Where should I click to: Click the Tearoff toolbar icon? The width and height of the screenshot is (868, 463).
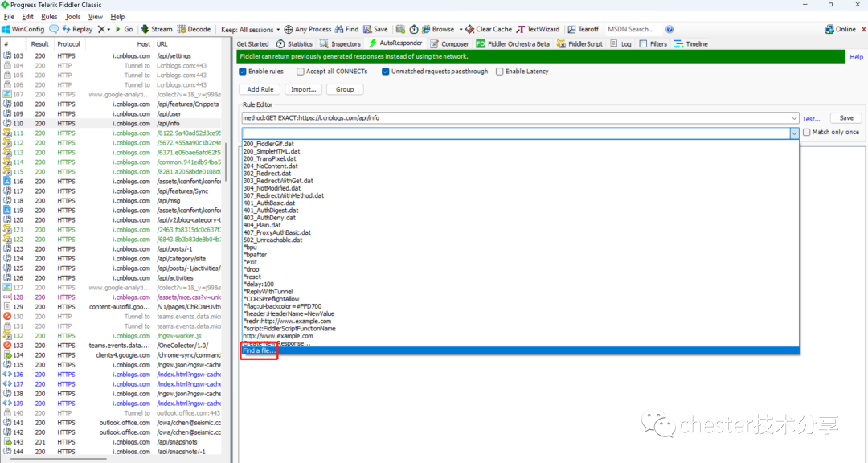[x=572, y=30]
